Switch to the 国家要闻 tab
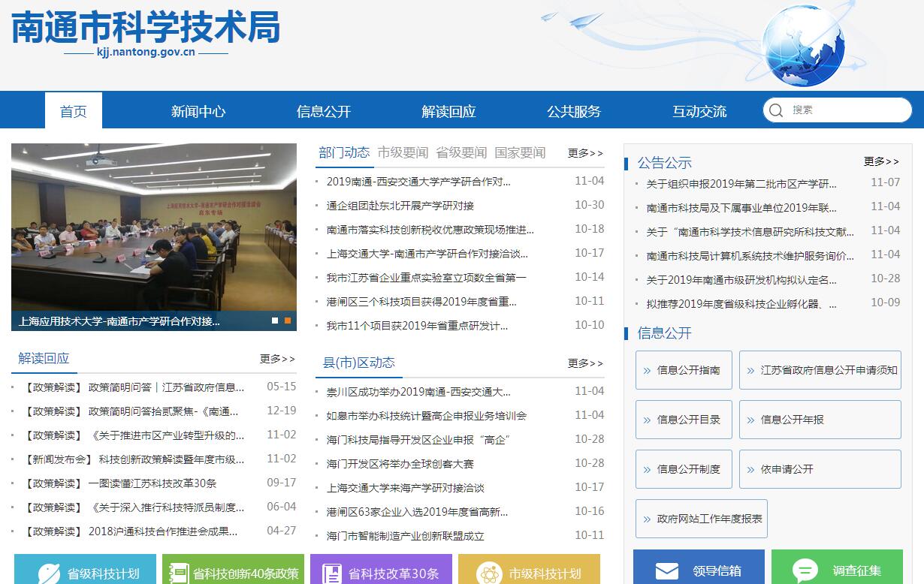This screenshot has width=924, height=584. tap(520, 152)
